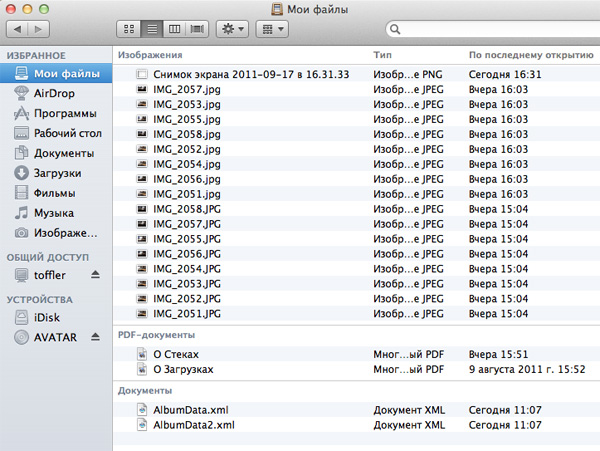Click the search field

coord(490,30)
